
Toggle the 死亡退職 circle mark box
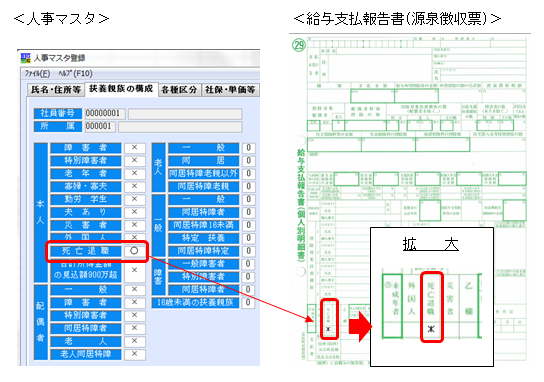(135, 251)
